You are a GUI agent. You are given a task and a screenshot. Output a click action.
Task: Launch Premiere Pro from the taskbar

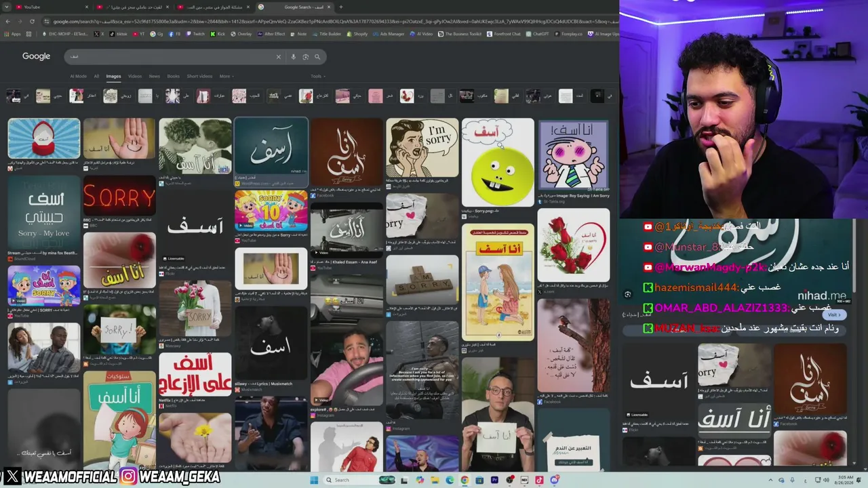(x=494, y=480)
